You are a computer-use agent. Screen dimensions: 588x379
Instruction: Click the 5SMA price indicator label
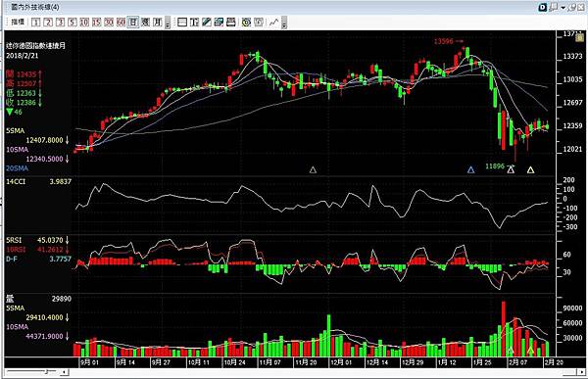click(15, 131)
